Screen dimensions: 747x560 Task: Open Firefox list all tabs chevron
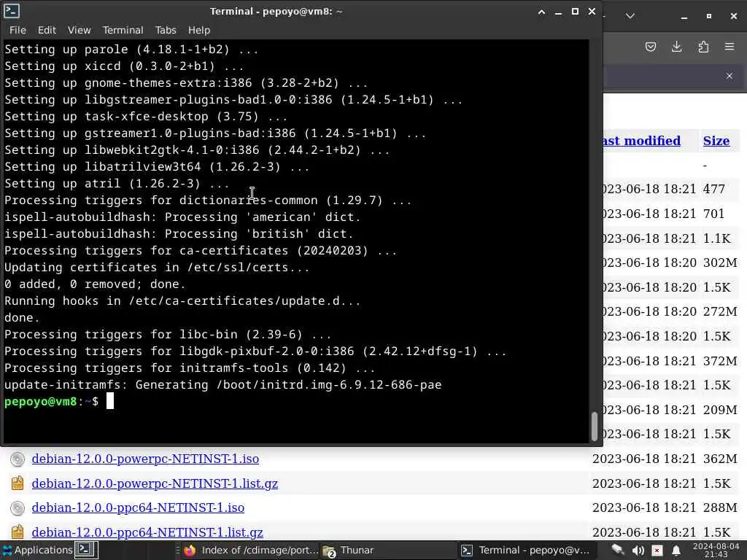[630, 16]
